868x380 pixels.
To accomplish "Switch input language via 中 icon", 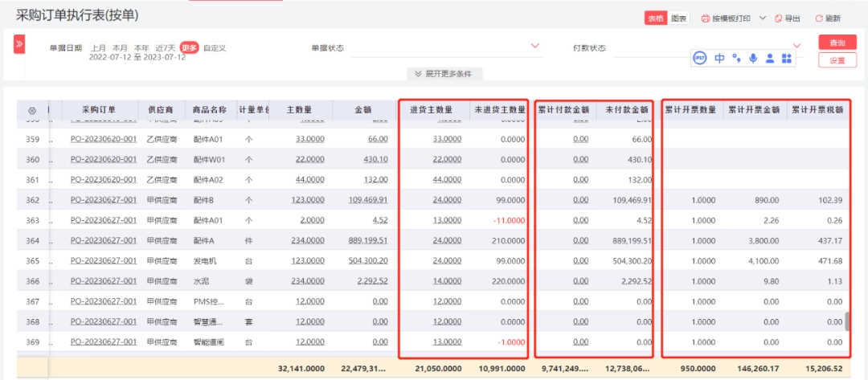I will coord(719,58).
